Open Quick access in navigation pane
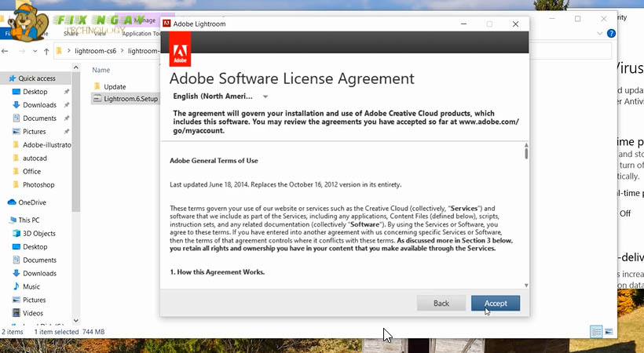The height and width of the screenshot is (353, 644). pyautogui.click(x=36, y=78)
